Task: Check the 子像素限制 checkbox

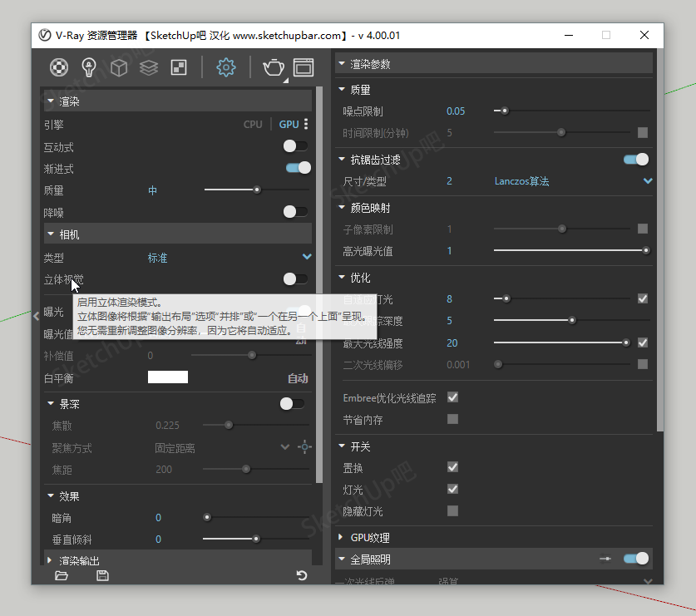Action: coord(643,229)
